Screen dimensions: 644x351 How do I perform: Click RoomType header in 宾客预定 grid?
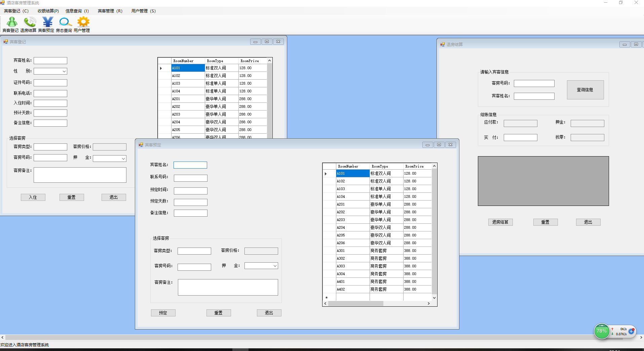point(386,166)
